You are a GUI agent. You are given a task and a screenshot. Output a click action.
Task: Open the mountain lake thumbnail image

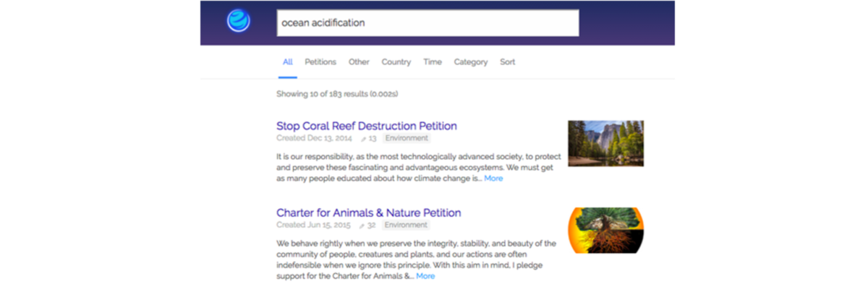[x=605, y=143]
